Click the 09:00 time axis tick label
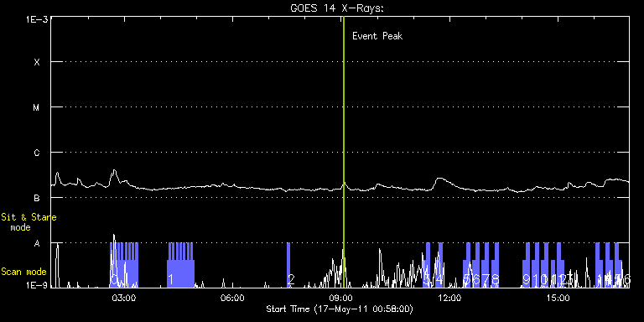Viewport: 644px width, 322px height. tap(341, 298)
